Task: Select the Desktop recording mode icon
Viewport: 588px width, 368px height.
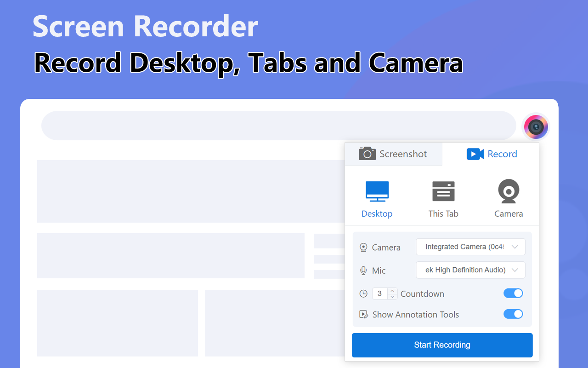Action: click(x=377, y=191)
